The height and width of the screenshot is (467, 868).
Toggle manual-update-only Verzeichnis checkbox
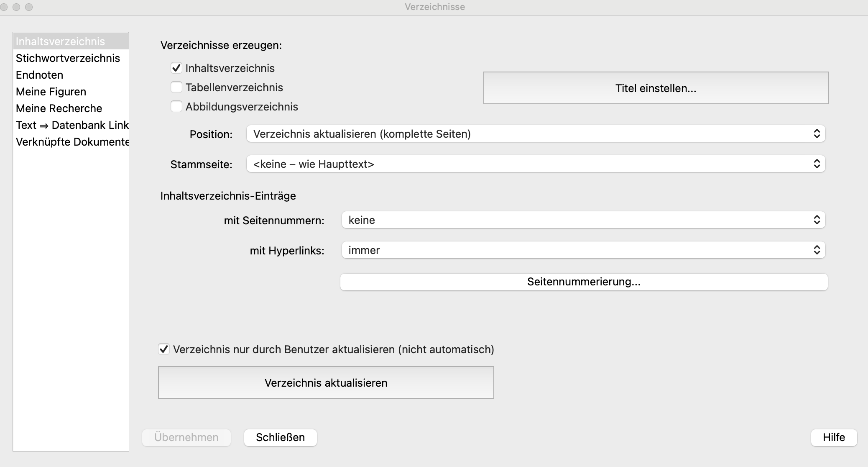tap(164, 349)
